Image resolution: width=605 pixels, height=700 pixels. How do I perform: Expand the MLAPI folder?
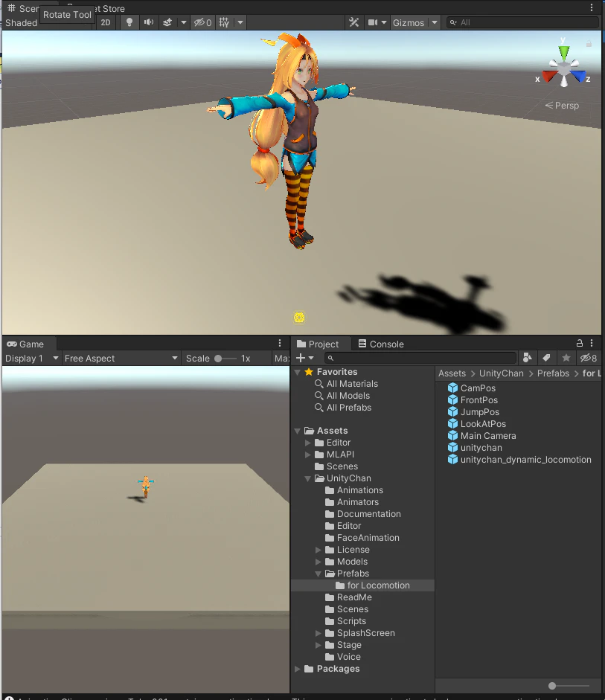pyautogui.click(x=307, y=455)
